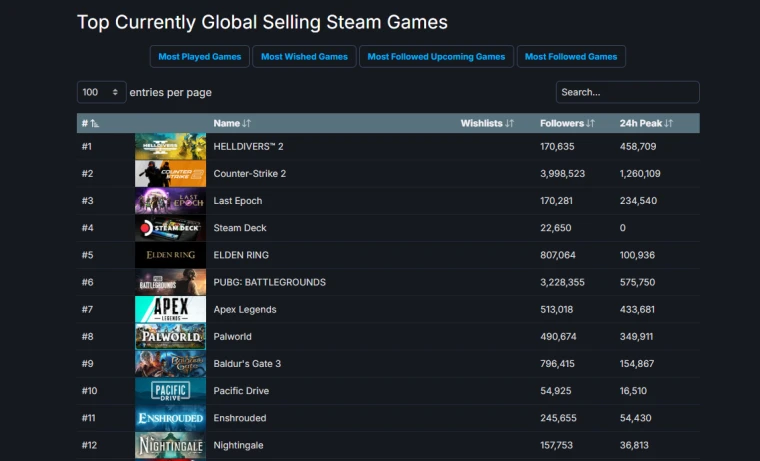Click the Apex Legends logo thumbnail
The width and height of the screenshot is (760, 461).
170,309
